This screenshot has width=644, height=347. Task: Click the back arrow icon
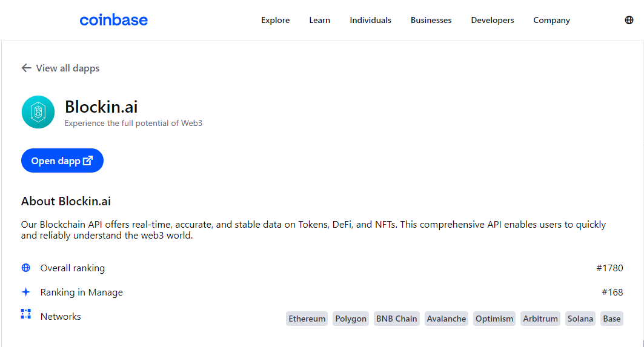[26, 68]
